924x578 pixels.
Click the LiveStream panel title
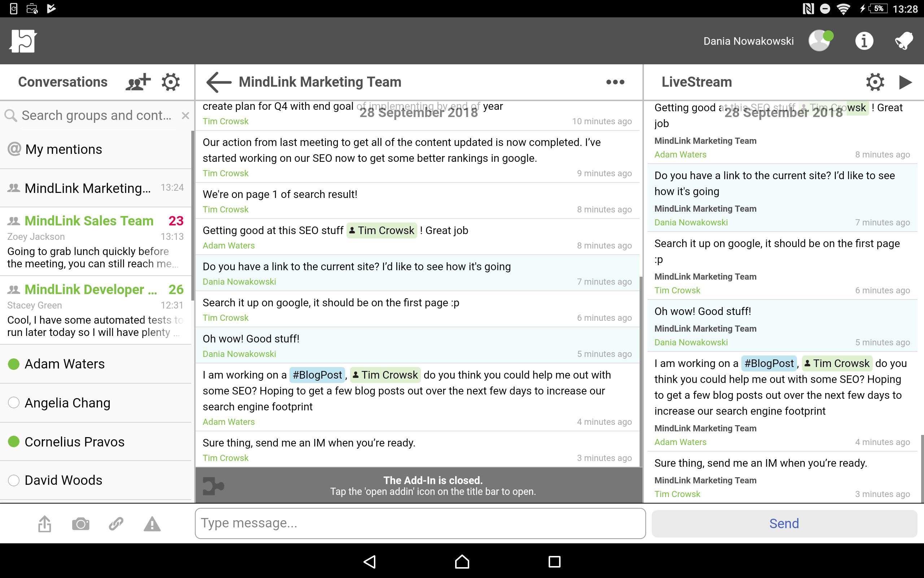click(697, 82)
